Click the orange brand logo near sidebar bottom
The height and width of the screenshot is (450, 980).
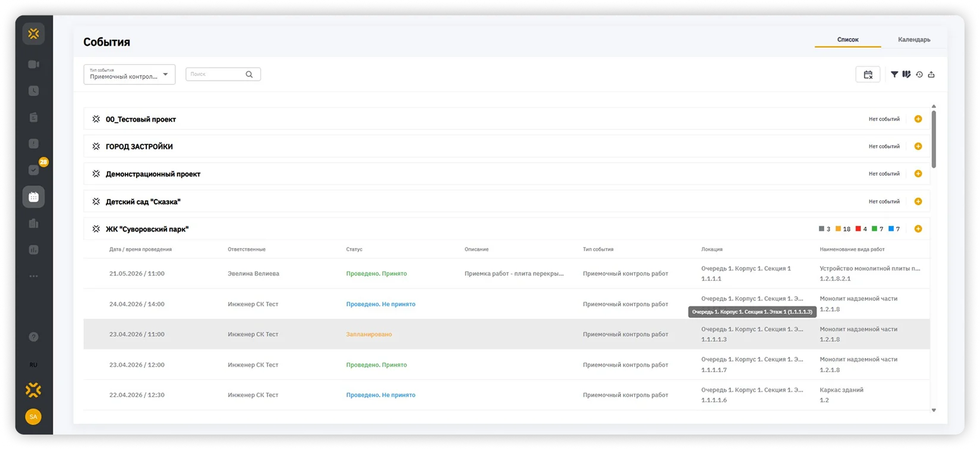pyautogui.click(x=33, y=390)
